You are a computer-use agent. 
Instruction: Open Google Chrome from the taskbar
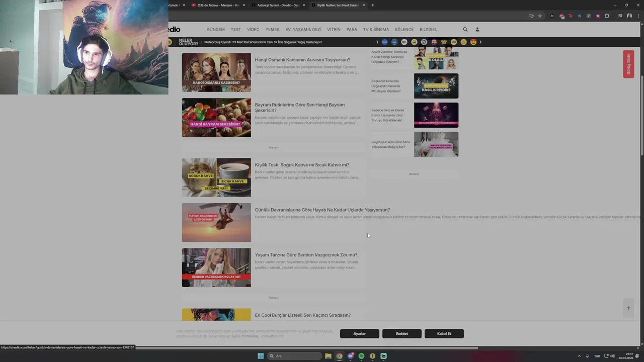click(339, 356)
